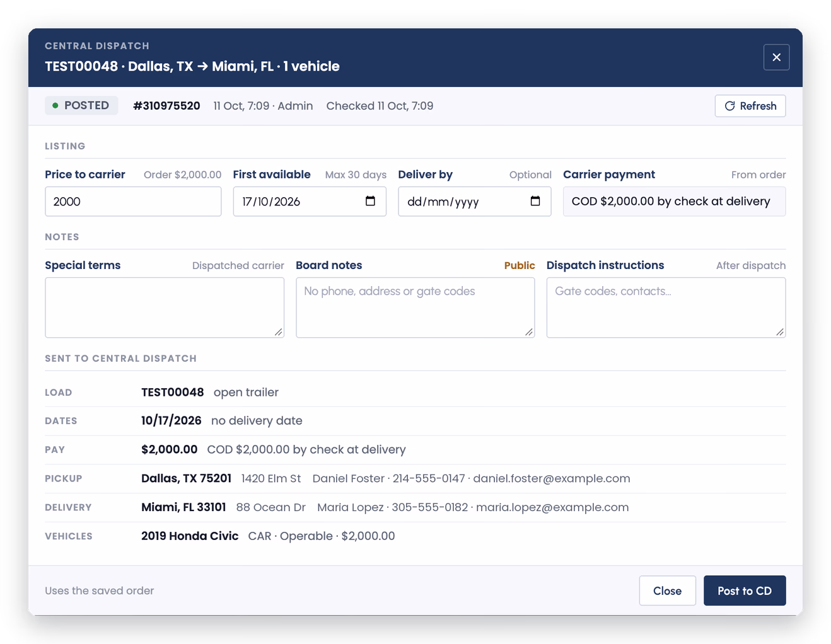
Task: Click the Carrier payment field
Action: (x=674, y=202)
